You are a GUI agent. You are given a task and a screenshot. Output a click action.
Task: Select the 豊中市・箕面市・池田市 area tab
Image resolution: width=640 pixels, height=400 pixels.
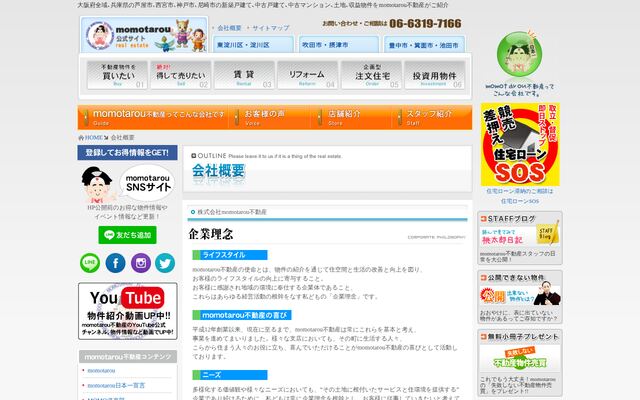pos(424,44)
